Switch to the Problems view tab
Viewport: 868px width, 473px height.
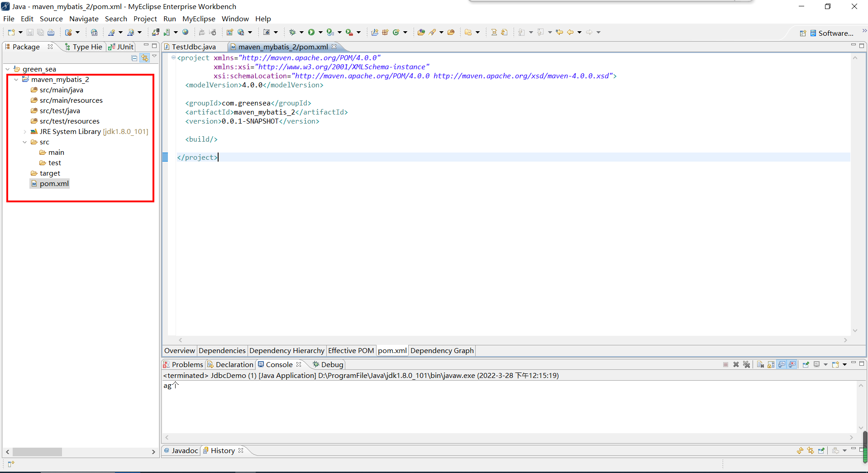pyautogui.click(x=183, y=364)
